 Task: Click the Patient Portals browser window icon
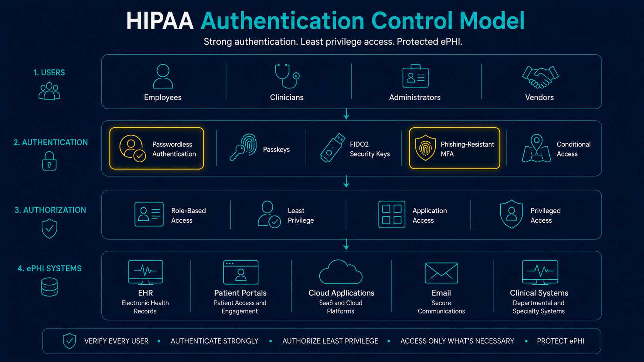(241, 272)
